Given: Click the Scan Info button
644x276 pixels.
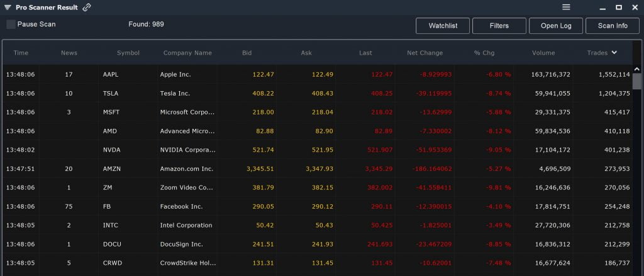Looking at the screenshot, I should coord(613,26).
